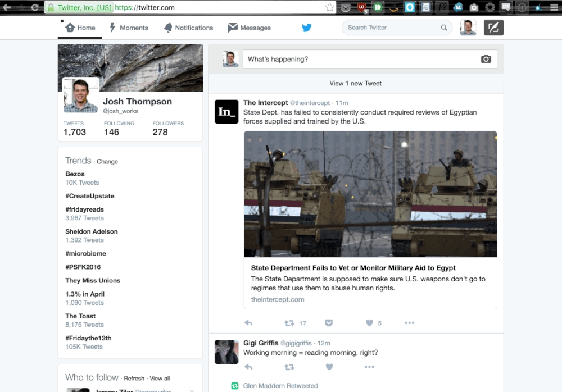Viewport: 562px width, 392px height.
Task: Open theintercept.com link
Action: [278, 299]
